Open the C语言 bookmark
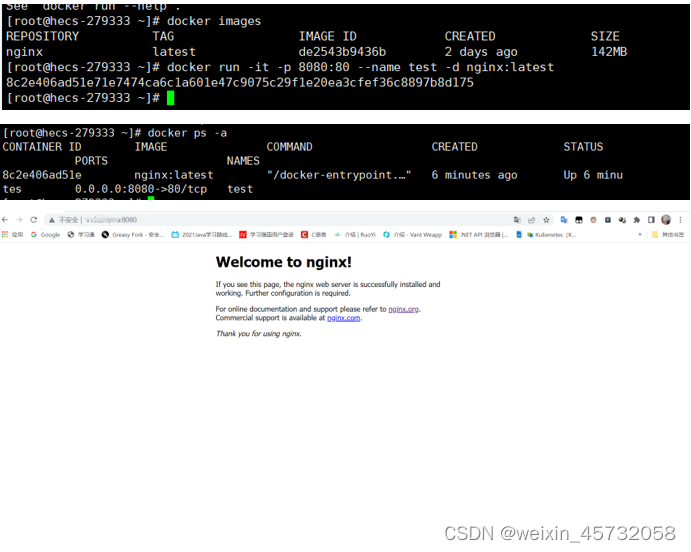 tap(313, 235)
